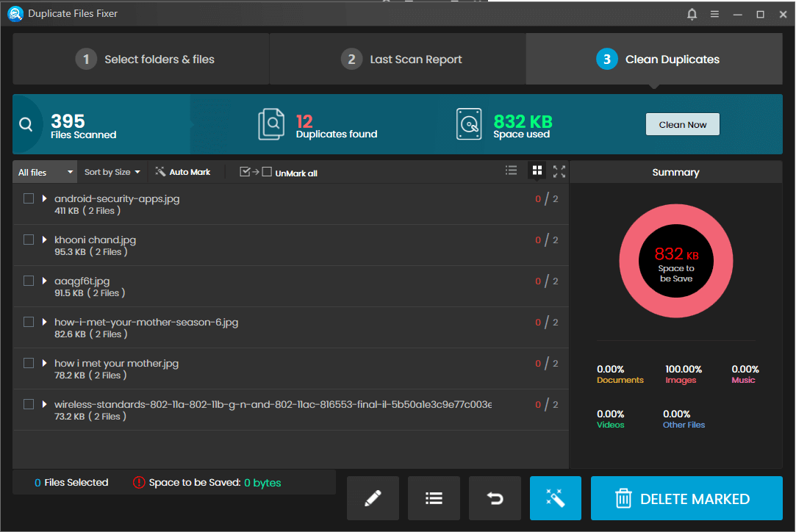Click the 832 KB Space used value
Screen dimensions: 796x532
tap(523, 121)
